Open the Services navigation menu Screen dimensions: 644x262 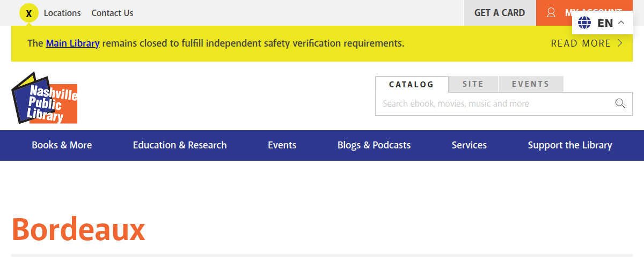click(x=469, y=145)
